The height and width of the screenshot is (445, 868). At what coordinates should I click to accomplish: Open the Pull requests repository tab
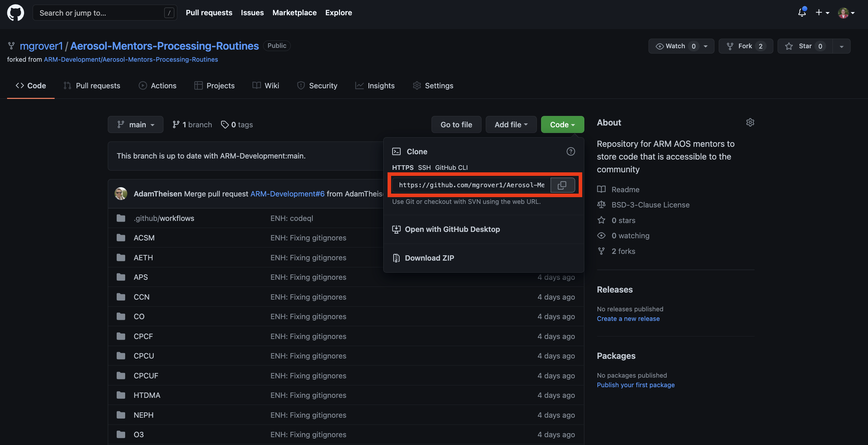[92, 85]
